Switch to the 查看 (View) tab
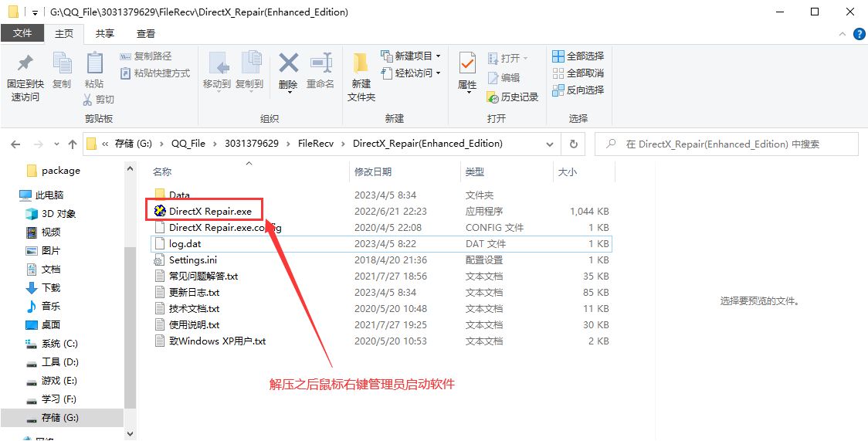868x441 pixels. pyautogui.click(x=145, y=34)
